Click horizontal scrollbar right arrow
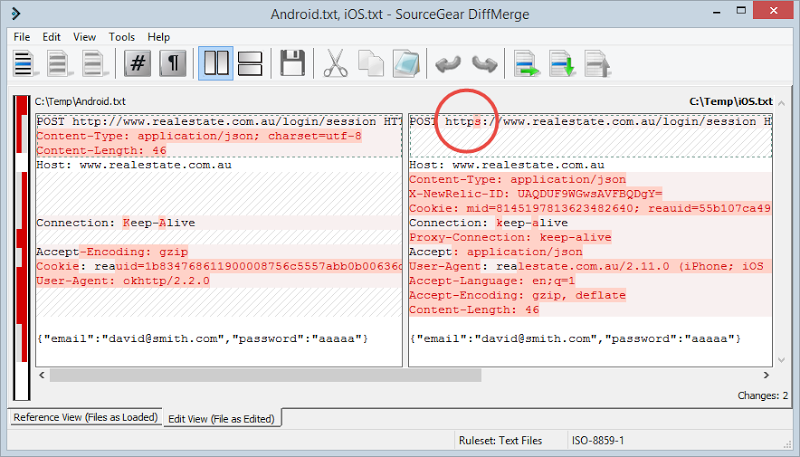 766,375
